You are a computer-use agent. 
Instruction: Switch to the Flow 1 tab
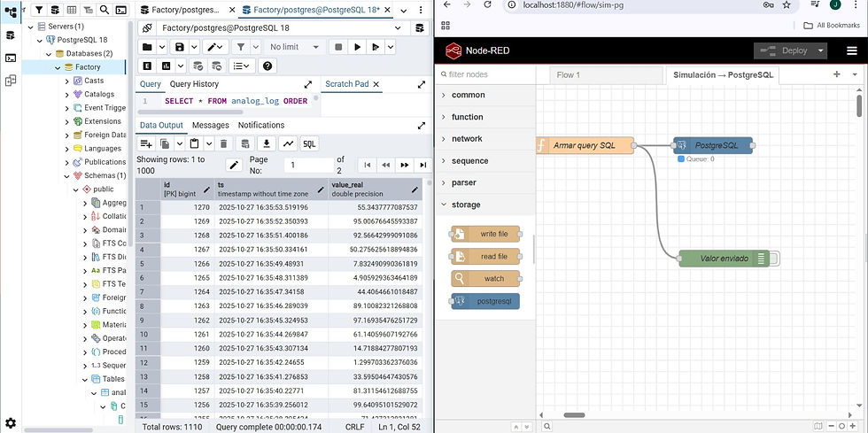coord(606,74)
